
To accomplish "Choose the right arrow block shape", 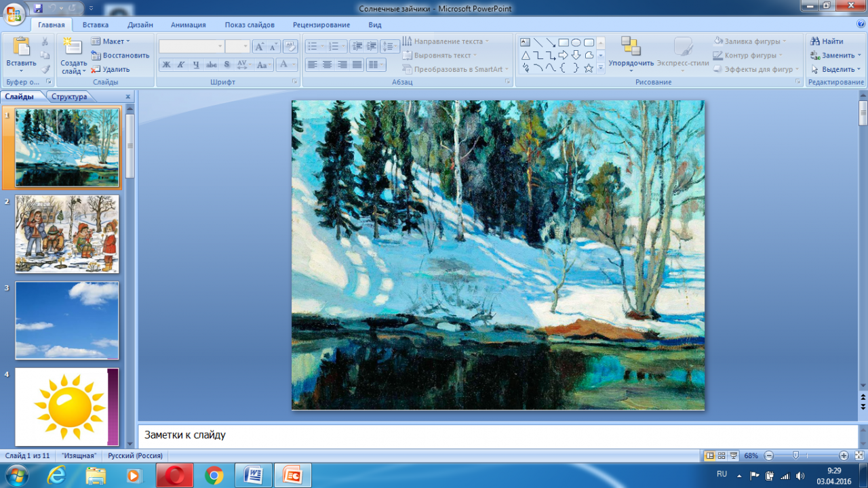I will point(564,55).
